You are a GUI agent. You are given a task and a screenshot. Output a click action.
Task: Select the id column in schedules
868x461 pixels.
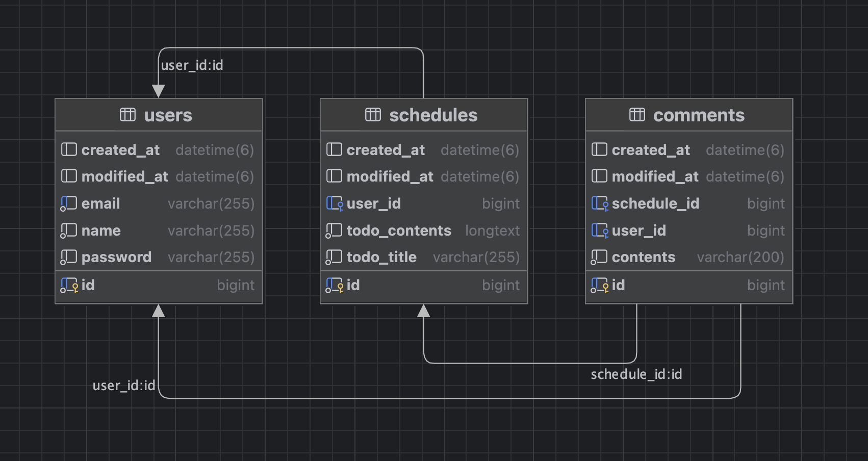[424, 285]
